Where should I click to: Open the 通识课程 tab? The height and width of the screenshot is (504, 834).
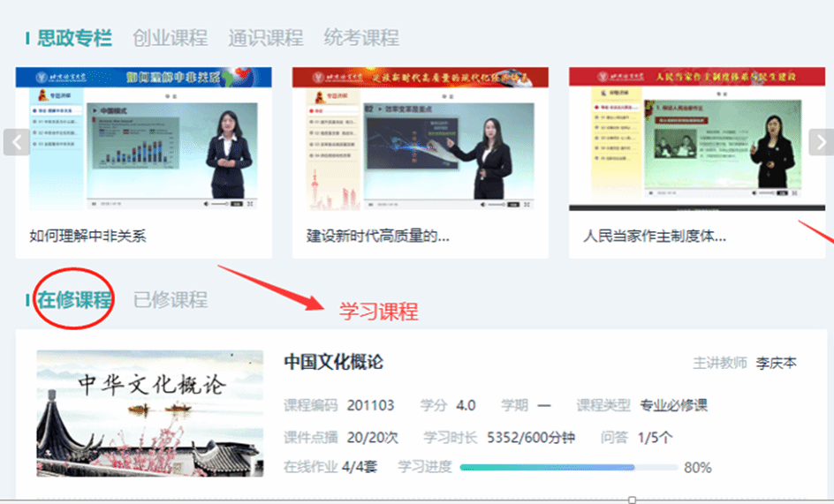pos(265,38)
